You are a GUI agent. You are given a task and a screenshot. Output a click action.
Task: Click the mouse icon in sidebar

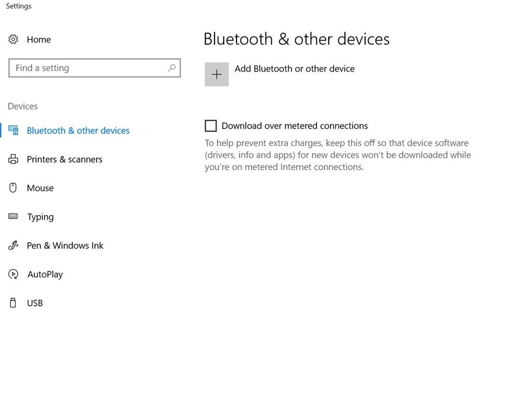[13, 188]
